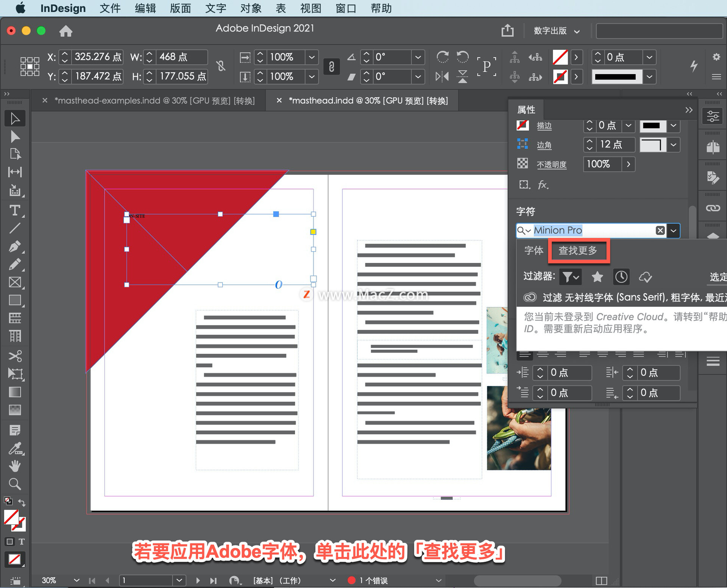The width and height of the screenshot is (727, 588).
Task: Clear the Minion Pro font search field
Action: point(660,230)
